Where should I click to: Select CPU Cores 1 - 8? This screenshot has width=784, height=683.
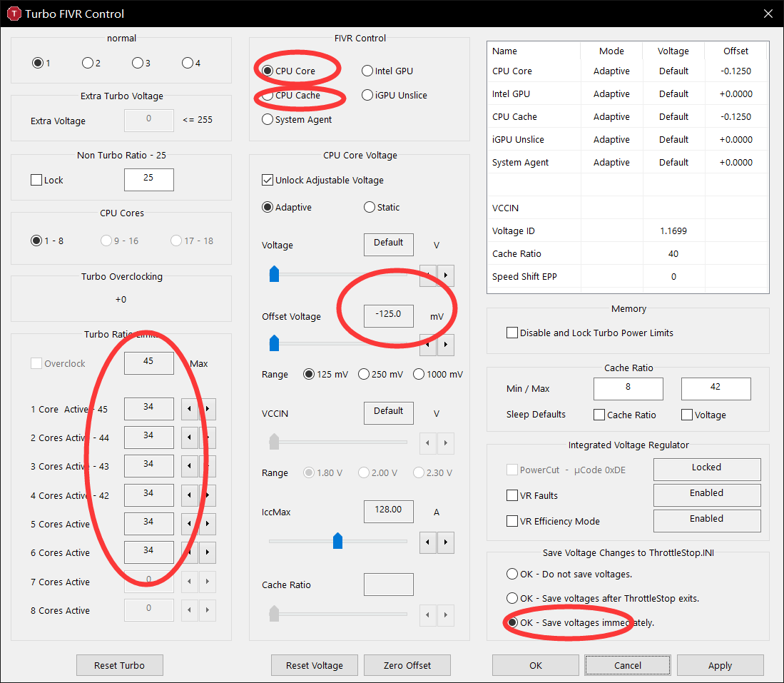[x=47, y=241]
